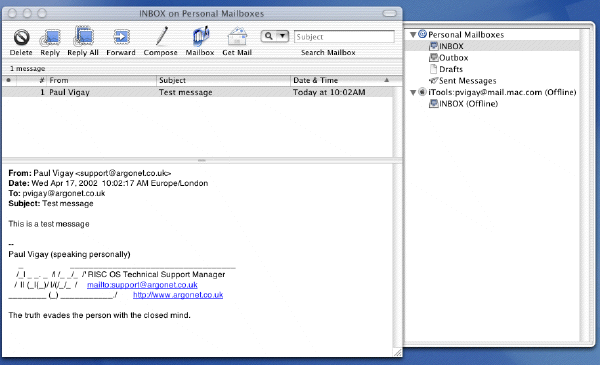Click the Mailbox drawer icon

click(201, 36)
